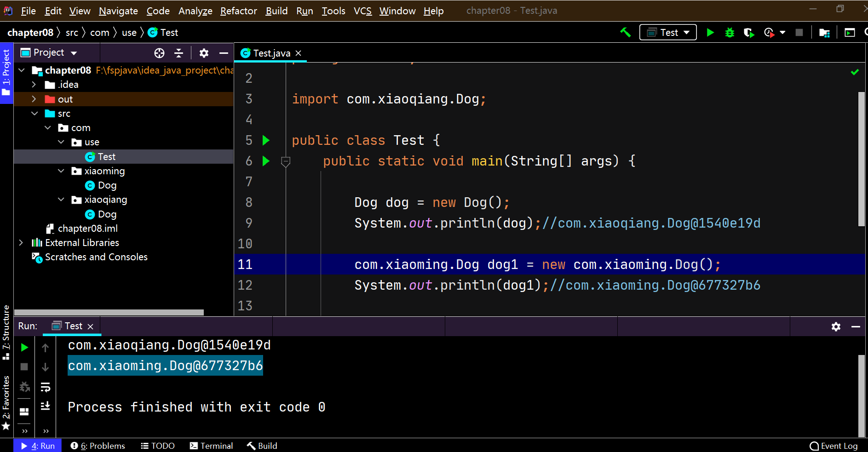The height and width of the screenshot is (452, 868).
Task: Click the Restore Layout icon in Run panel
Action: coord(24,412)
